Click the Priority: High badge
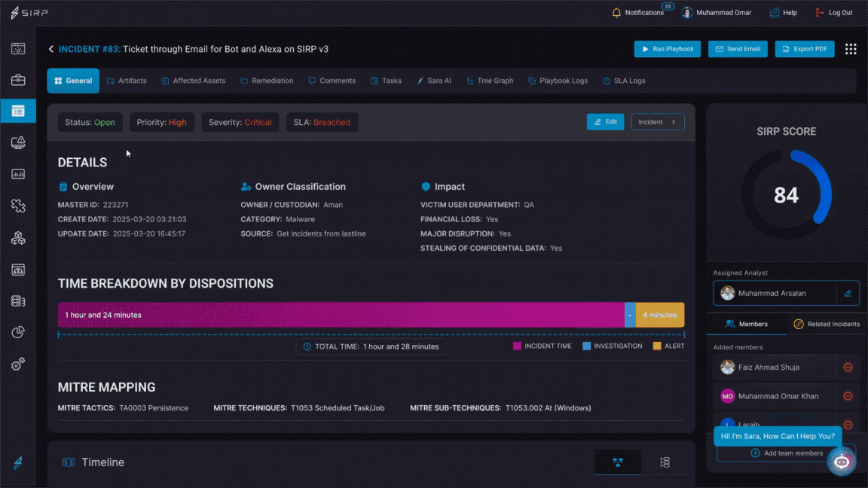The height and width of the screenshot is (488, 868). pyautogui.click(x=162, y=122)
